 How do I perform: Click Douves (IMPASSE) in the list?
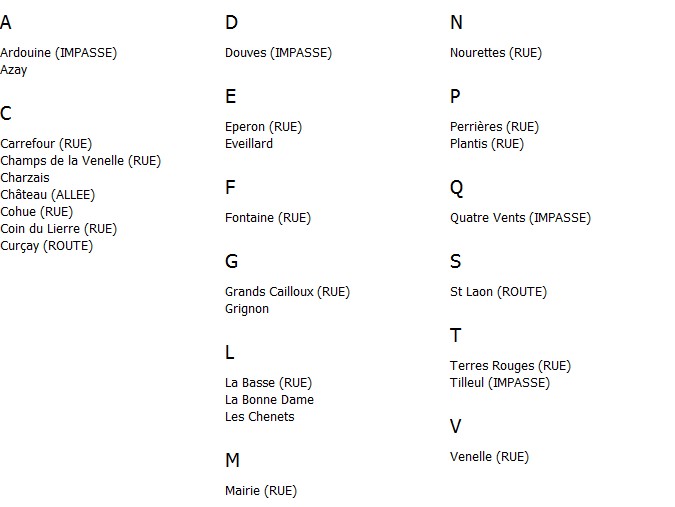(x=279, y=53)
